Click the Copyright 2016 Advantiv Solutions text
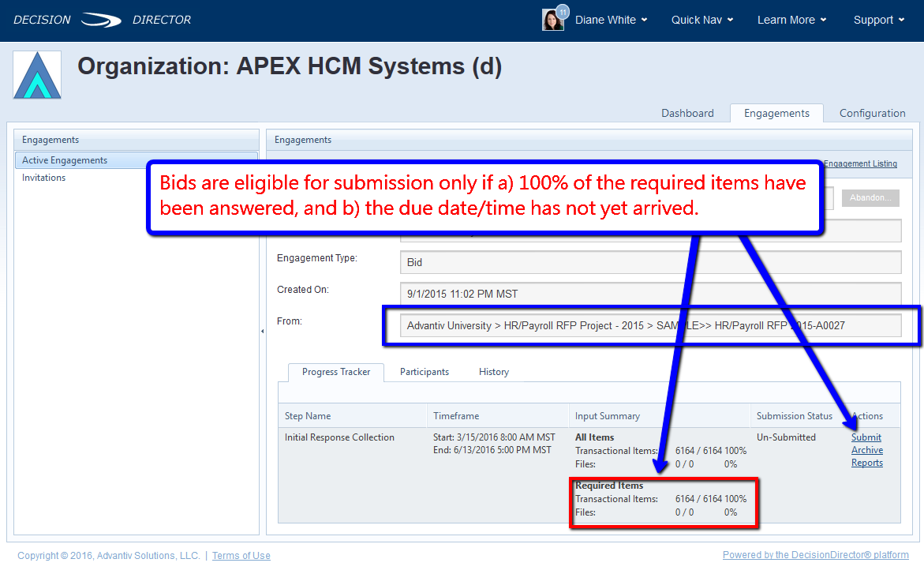The width and height of the screenshot is (924, 574). pyautogui.click(x=108, y=556)
